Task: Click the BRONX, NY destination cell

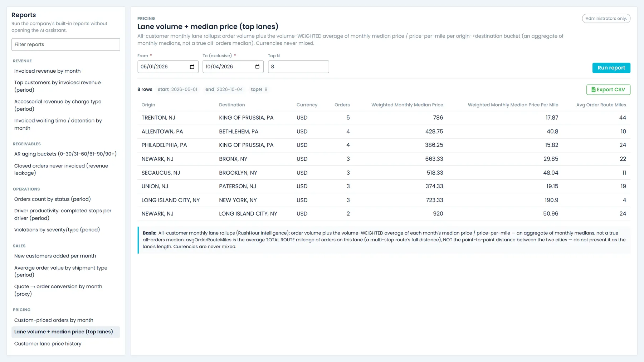Action: click(233, 159)
